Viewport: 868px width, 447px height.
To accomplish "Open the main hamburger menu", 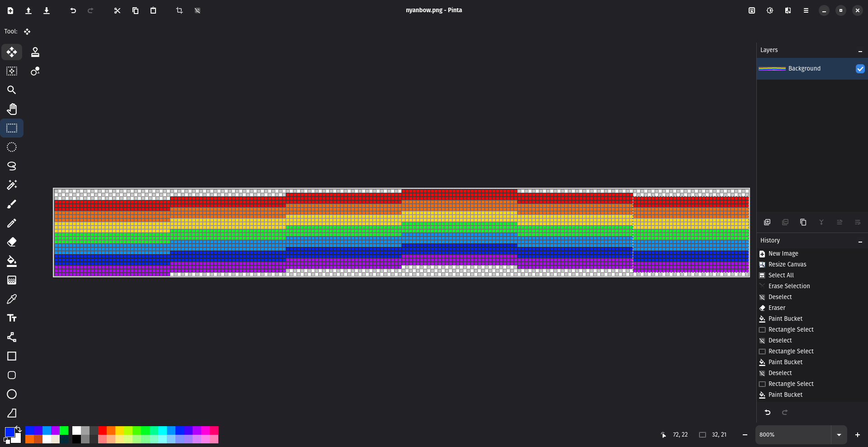I will pos(806,10).
